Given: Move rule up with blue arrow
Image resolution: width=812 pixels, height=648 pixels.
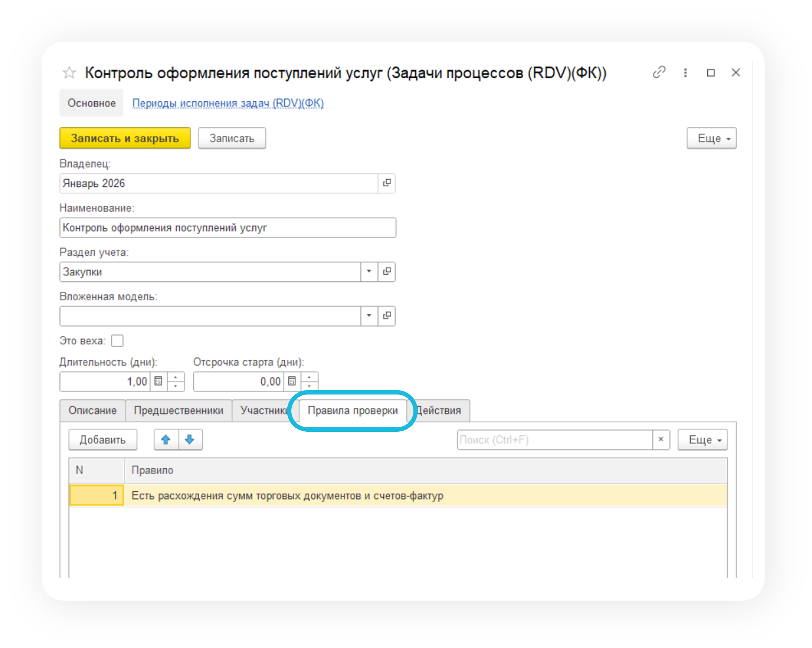Looking at the screenshot, I should click(166, 439).
